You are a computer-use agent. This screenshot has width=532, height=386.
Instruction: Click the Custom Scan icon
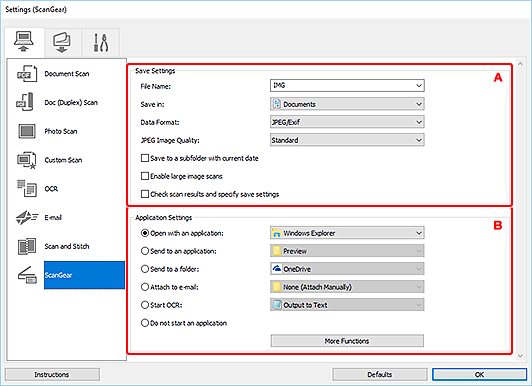point(26,160)
